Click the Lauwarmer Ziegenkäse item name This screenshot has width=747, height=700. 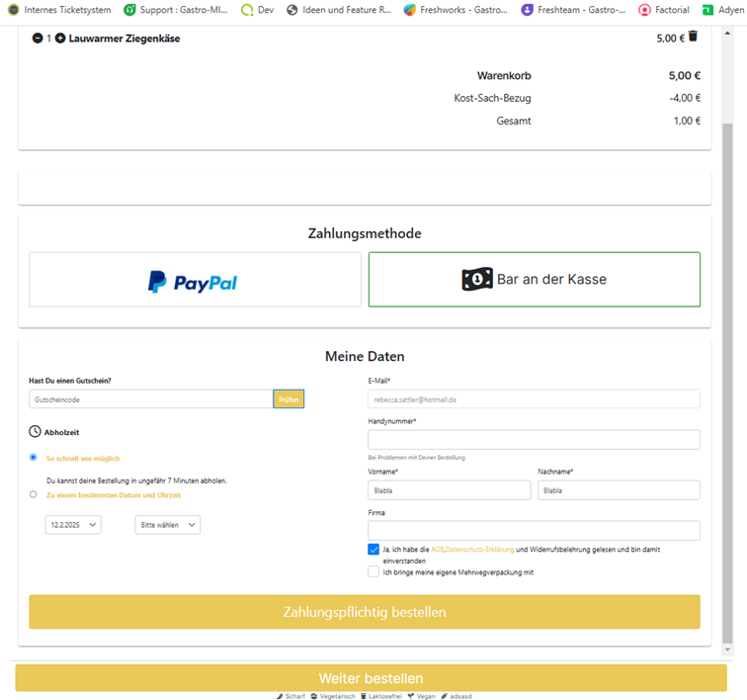tap(124, 39)
